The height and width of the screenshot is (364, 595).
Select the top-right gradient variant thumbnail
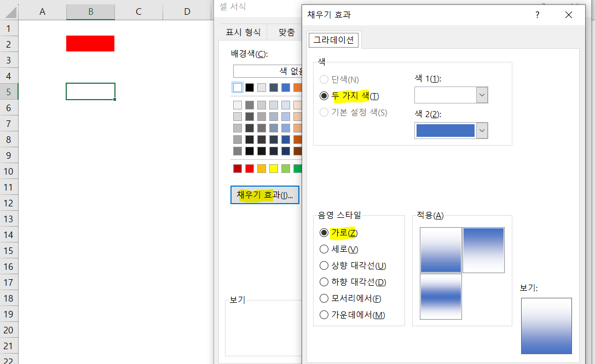pyautogui.click(x=483, y=250)
